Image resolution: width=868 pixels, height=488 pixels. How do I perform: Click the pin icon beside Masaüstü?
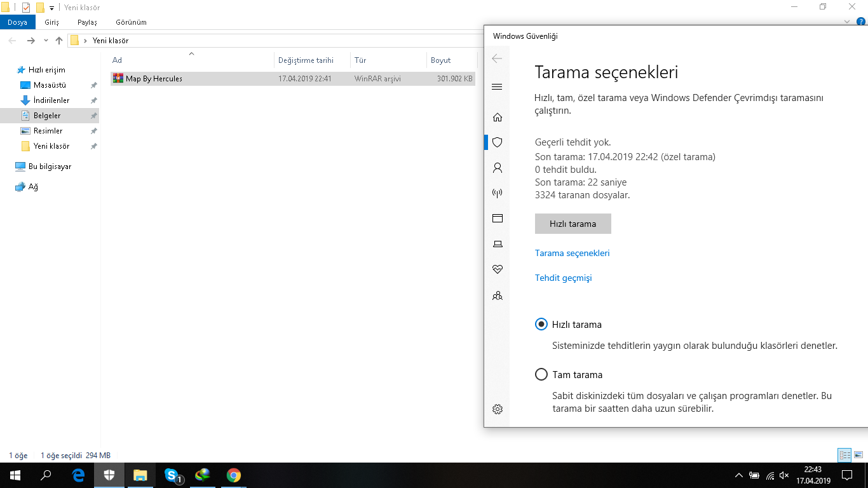click(93, 85)
